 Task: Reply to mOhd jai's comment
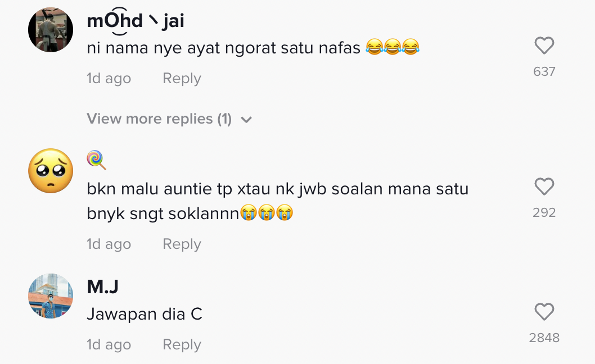coord(182,79)
